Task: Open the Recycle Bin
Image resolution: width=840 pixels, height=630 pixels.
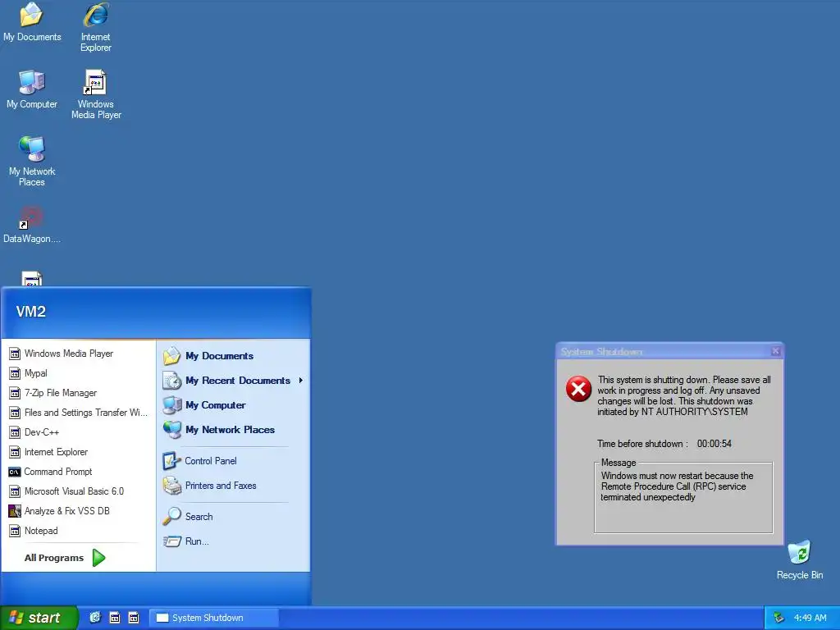Action: 799,559
